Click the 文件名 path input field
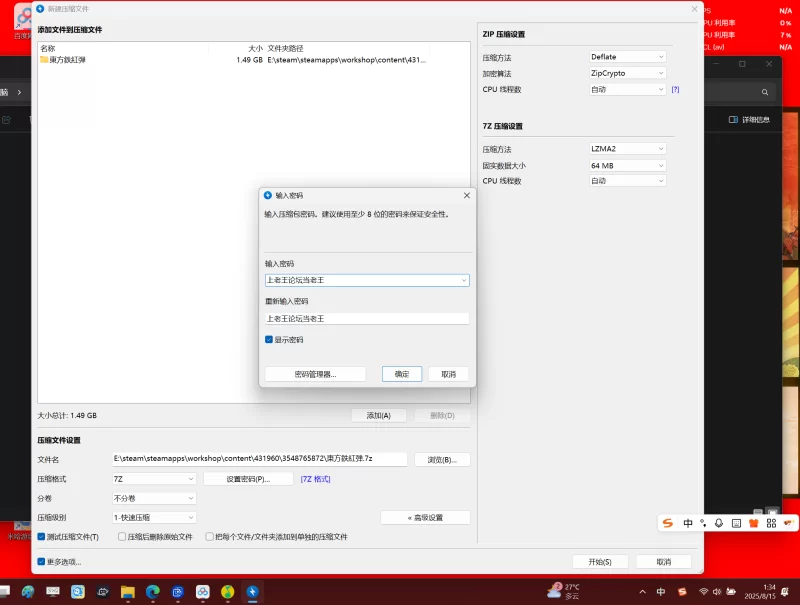The width and height of the screenshot is (800, 605). click(260, 459)
